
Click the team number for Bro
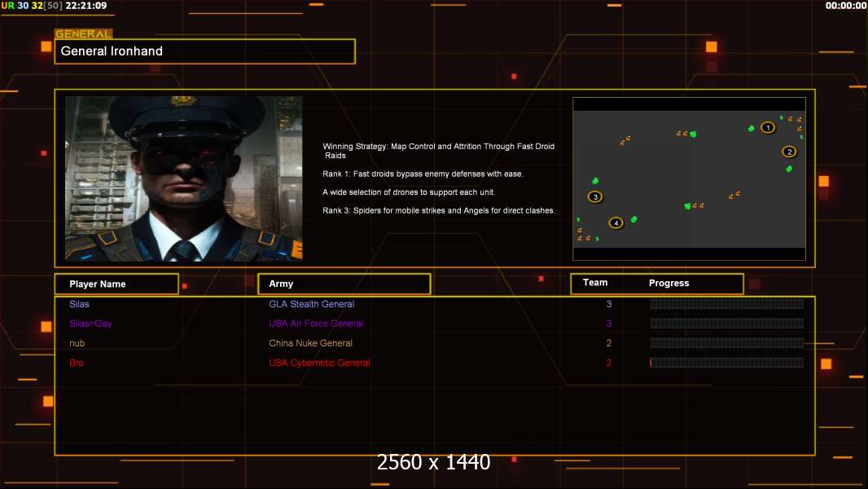tap(609, 363)
